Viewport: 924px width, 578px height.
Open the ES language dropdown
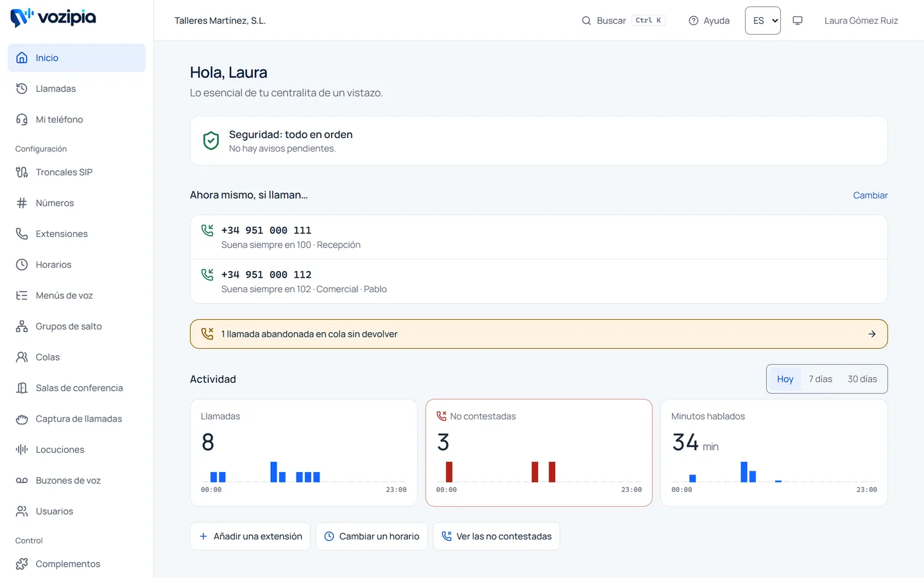coord(763,21)
